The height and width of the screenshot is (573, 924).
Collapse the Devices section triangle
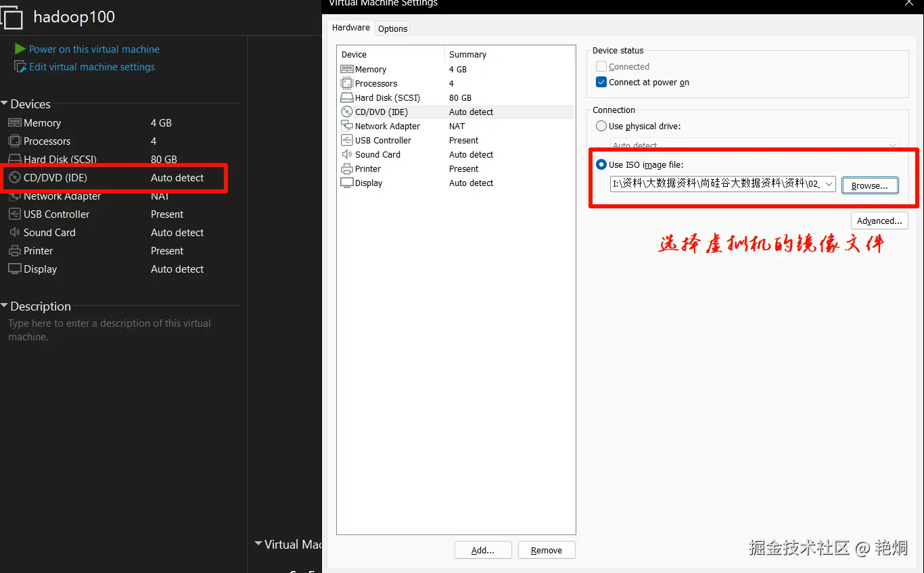pyautogui.click(x=5, y=104)
